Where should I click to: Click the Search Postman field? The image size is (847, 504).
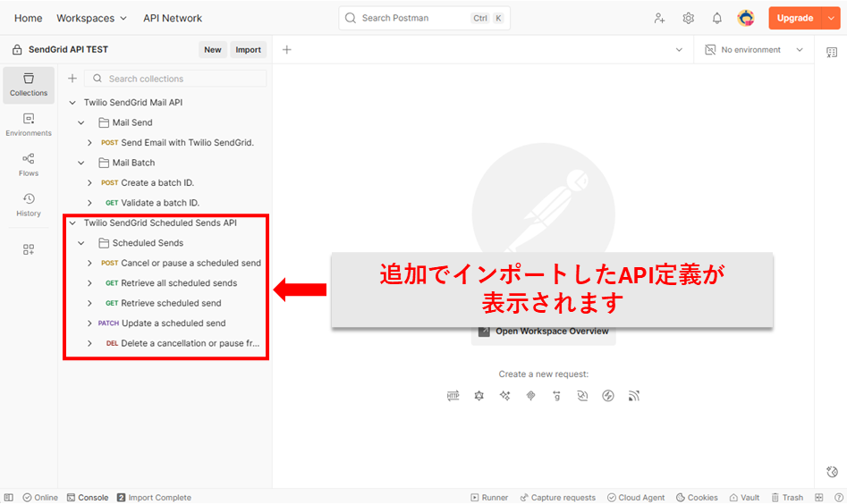pos(411,18)
